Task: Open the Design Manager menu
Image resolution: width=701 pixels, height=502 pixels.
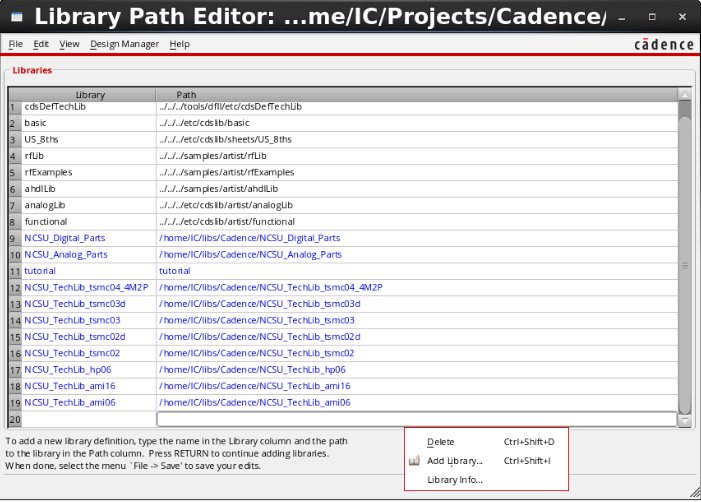Action: tap(124, 44)
